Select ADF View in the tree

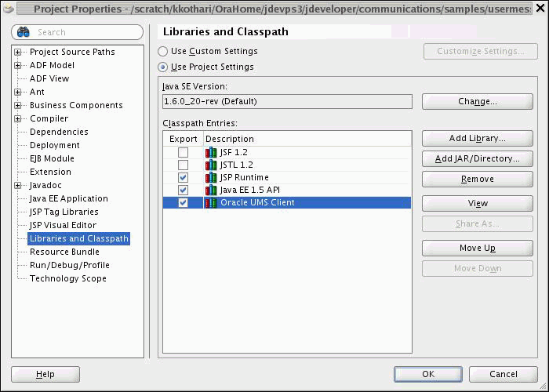click(49, 78)
